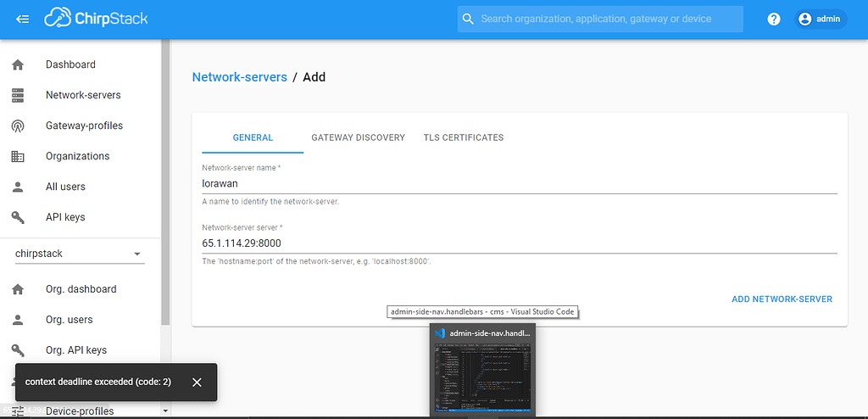Click the Organizations building icon
This screenshot has width=868, height=419.
coord(18,156)
